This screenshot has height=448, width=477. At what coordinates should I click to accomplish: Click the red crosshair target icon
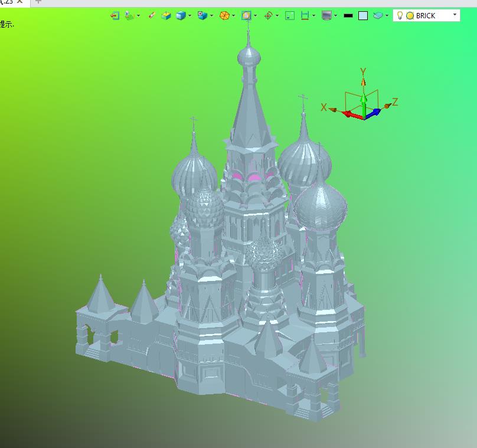pos(268,15)
